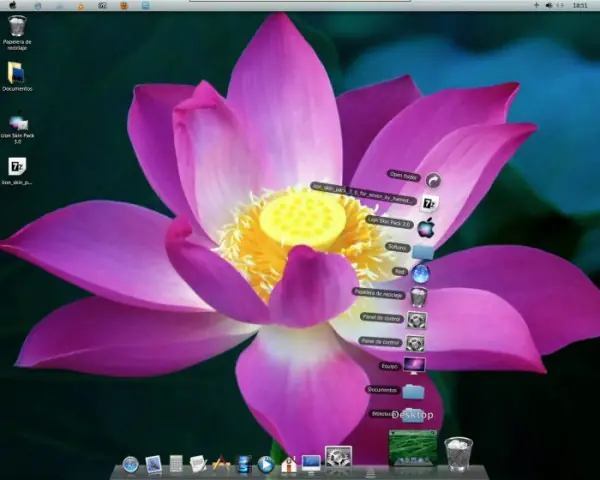
Task: Click the Apple logo in menu bar
Action: point(12,5)
